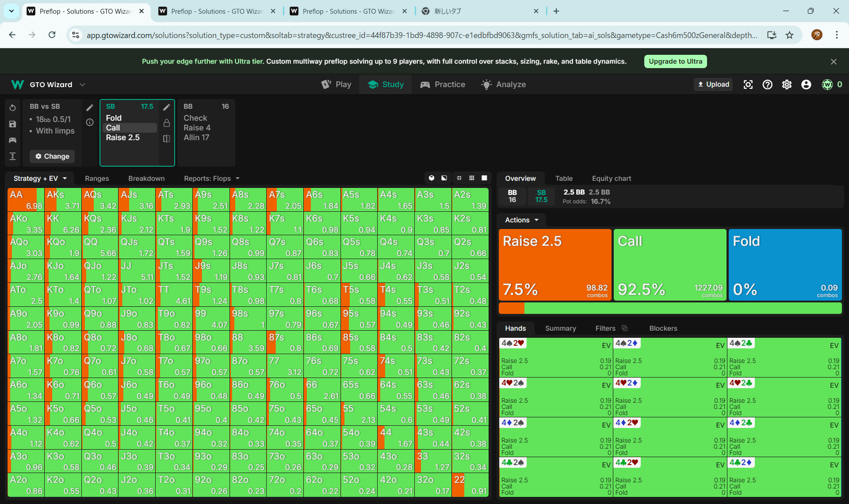The width and height of the screenshot is (849, 504).
Task: Click the orange Raise 2.5 action tile
Action: click(x=555, y=264)
